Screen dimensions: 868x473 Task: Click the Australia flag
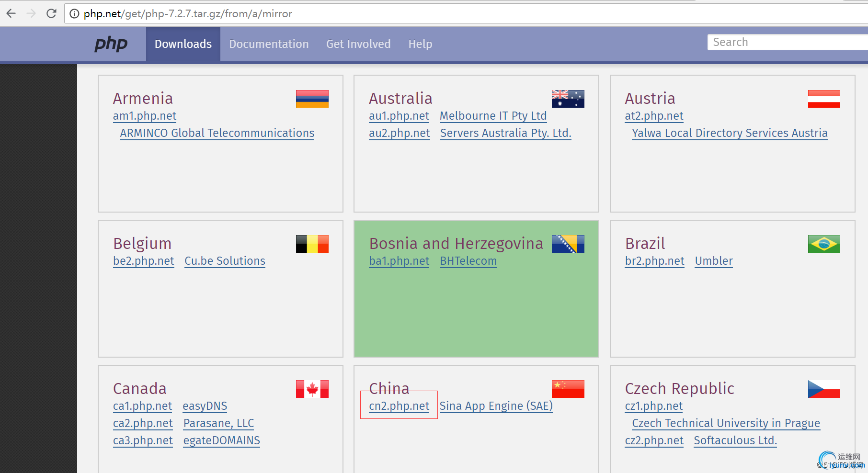[x=568, y=99]
